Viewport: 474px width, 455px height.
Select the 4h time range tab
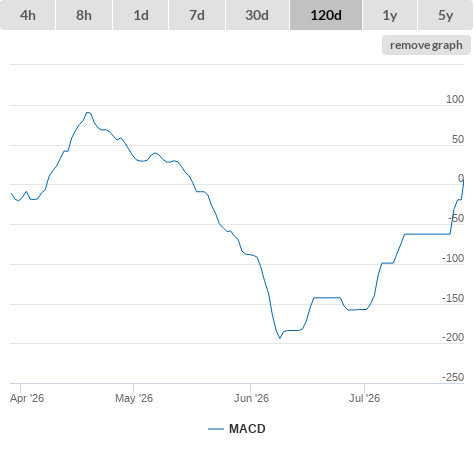(27, 15)
